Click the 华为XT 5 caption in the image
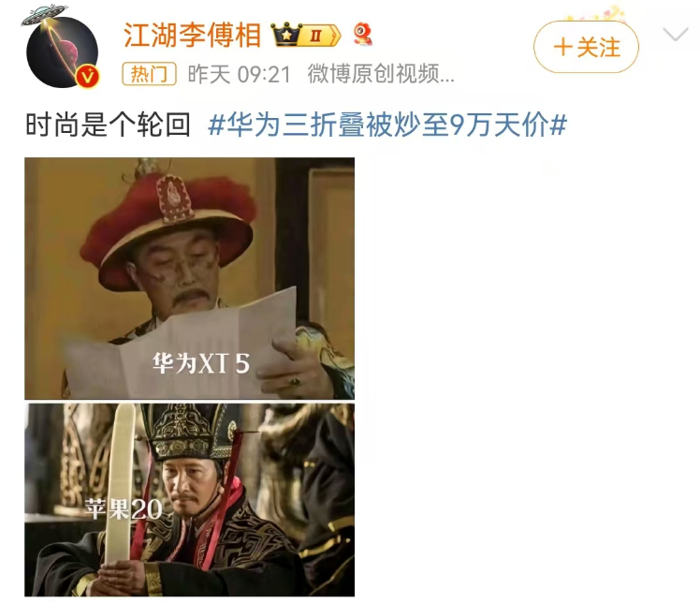The height and width of the screenshot is (603, 700). point(201,362)
